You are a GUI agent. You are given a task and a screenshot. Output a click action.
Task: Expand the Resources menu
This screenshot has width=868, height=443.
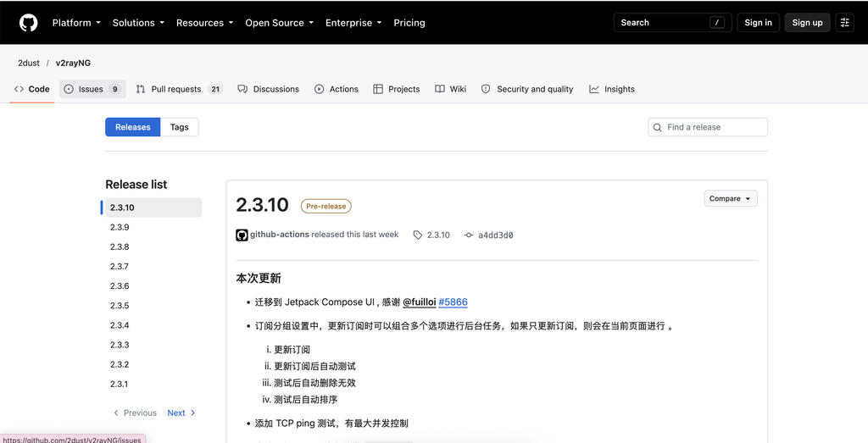point(205,23)
